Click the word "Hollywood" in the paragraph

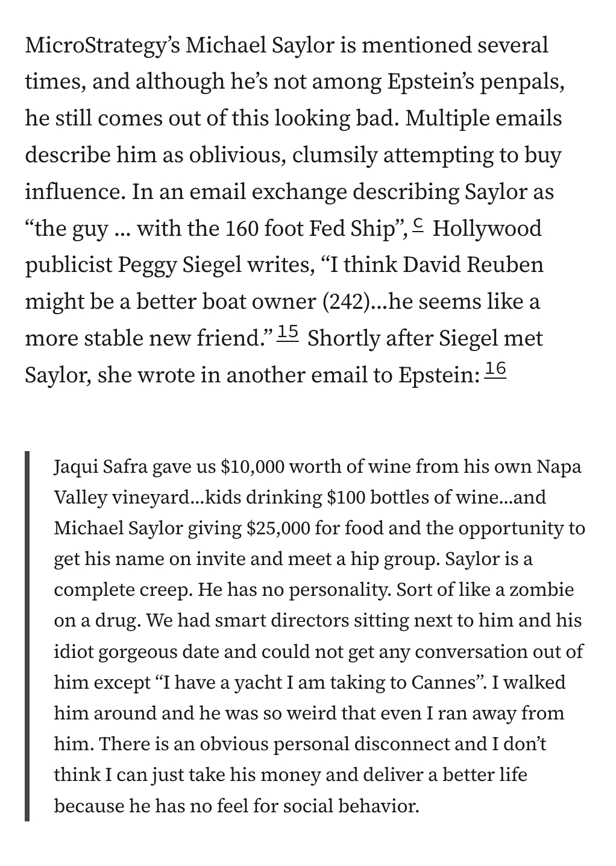tap(486, 229)
